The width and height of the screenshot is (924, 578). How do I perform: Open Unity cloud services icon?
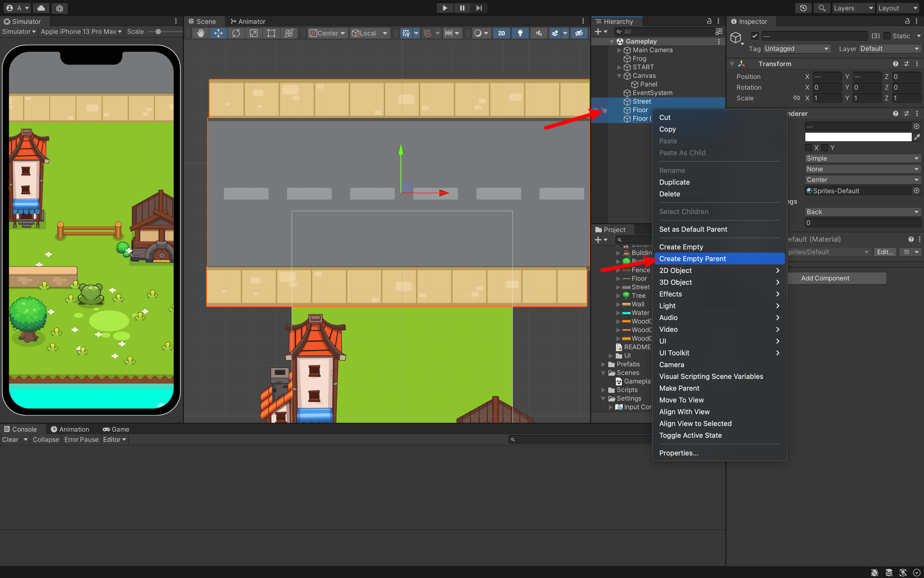pyautogui.click(x=41, y=8)
